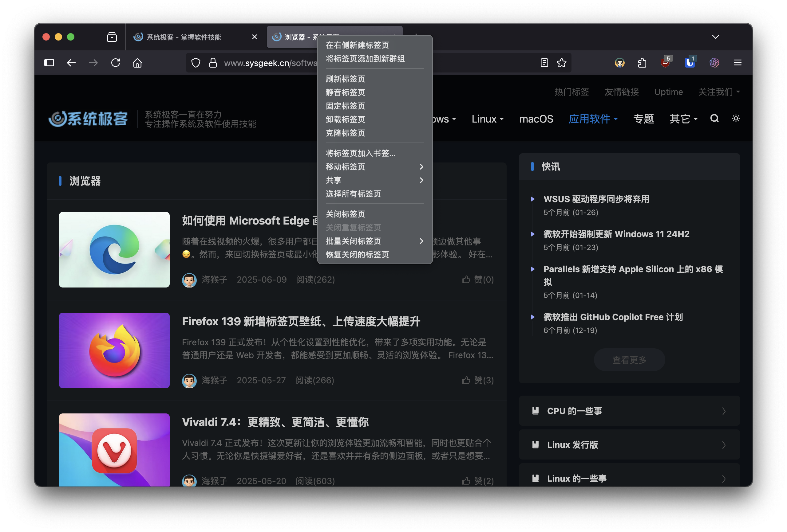Go back to the previous page
Viewport: 787px width, 532px height.
(x=71, y=63)
